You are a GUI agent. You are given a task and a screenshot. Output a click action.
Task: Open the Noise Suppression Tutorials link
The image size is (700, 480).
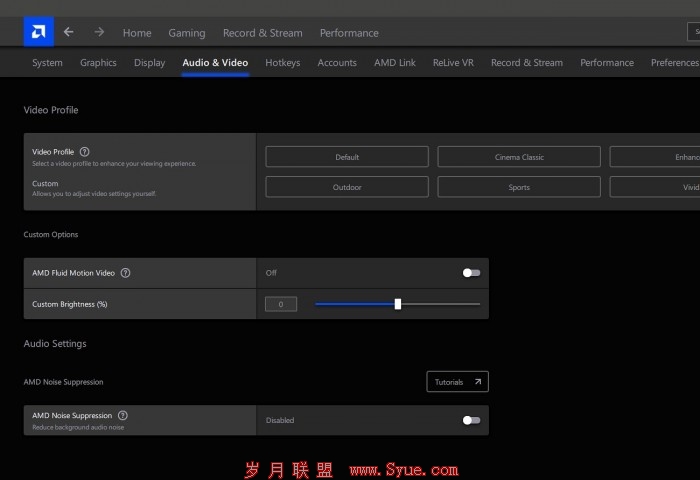click(x=458, y=382)
